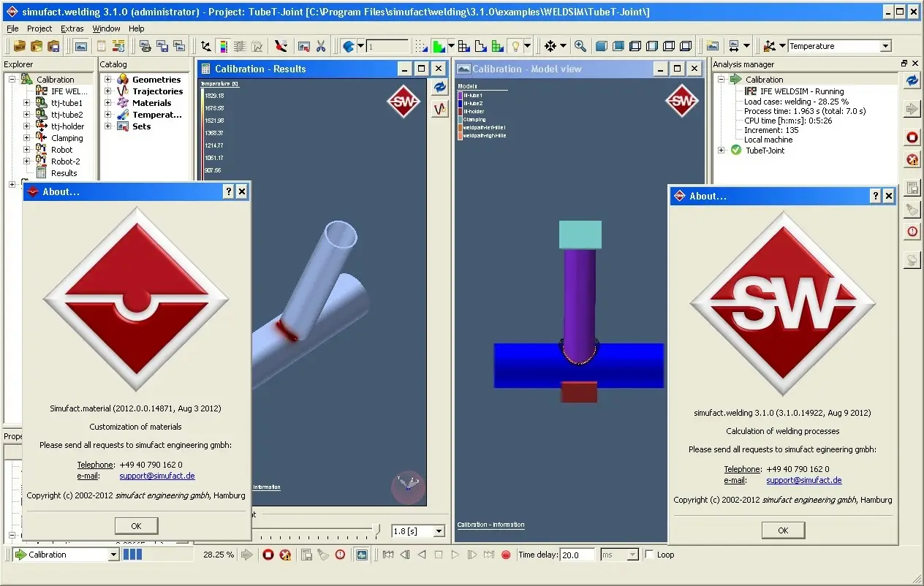Click the monitor image icon in left toolbar
The width and height of the screenshot is (924, 586).
80,46
